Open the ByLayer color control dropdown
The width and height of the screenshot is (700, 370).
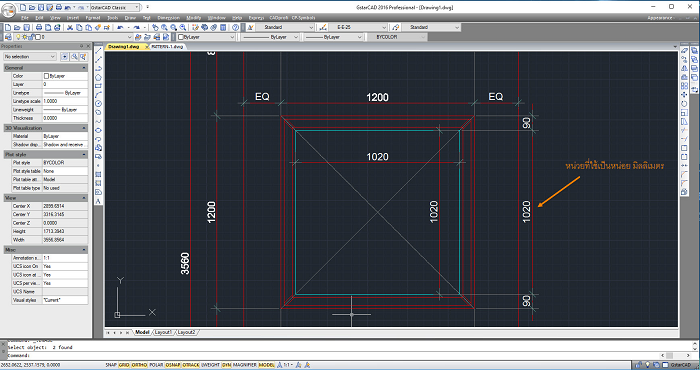(x=206, y=37)
